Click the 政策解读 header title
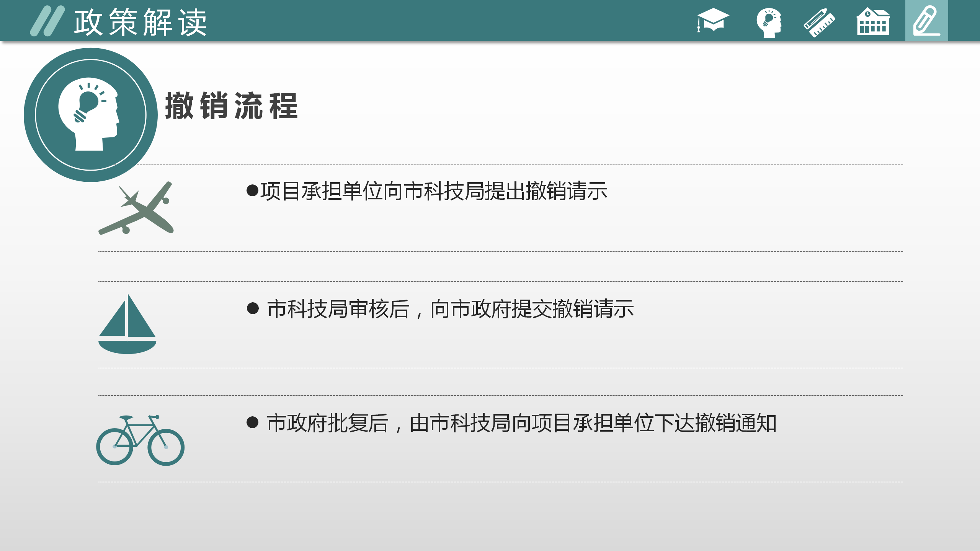Viewport: 980px width, 551px height. point(140,22)
